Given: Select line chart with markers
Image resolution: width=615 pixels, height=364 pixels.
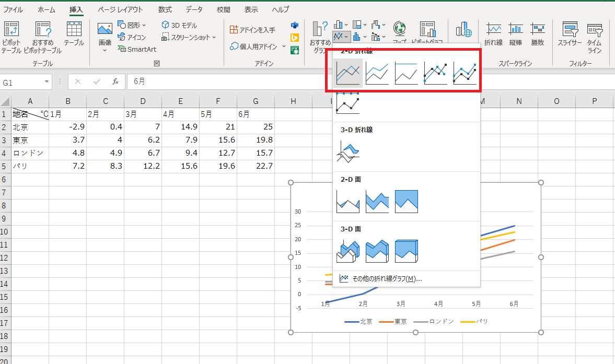Looking at the screenshot, I should coord(435,73).
